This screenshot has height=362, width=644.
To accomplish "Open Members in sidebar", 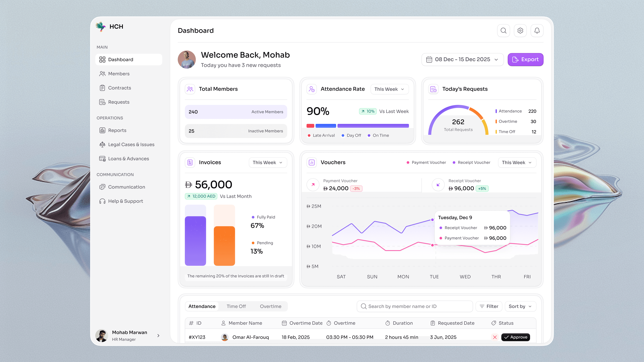I will coord(129,74).
